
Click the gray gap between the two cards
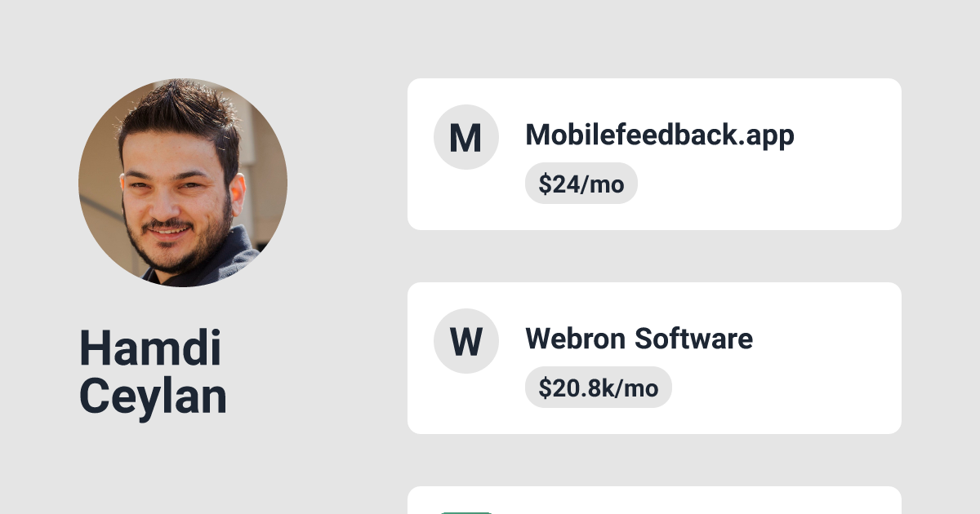(653, 256)
